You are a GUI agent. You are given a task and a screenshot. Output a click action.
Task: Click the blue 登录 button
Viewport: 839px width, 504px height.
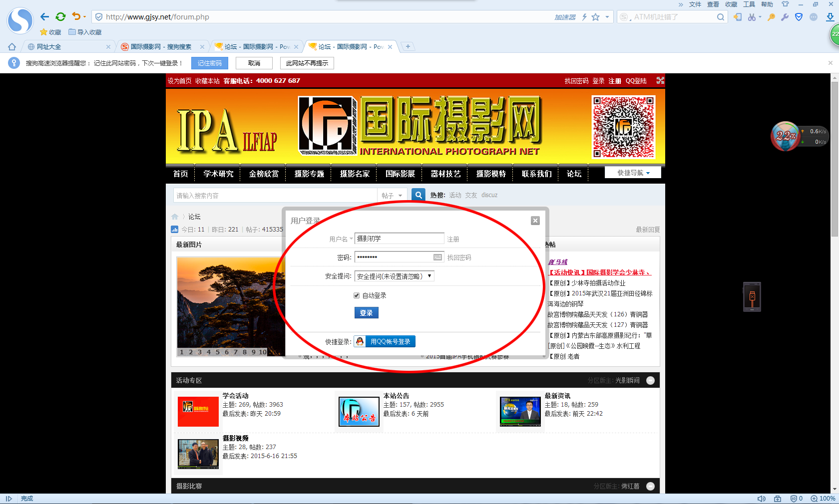click(x=367, y=313)
